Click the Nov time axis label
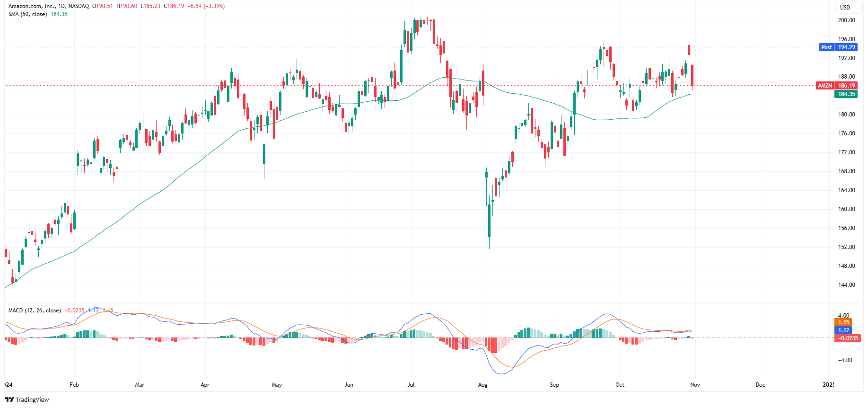Screen dimensions: 868x408 [695, 385]
